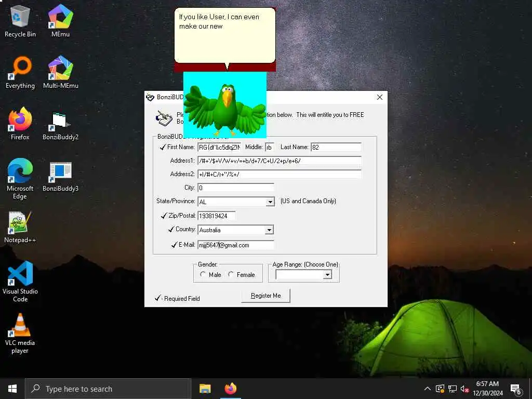Click the Register Me button
This screenshot has width=532, height=399.
click(265, 296)
